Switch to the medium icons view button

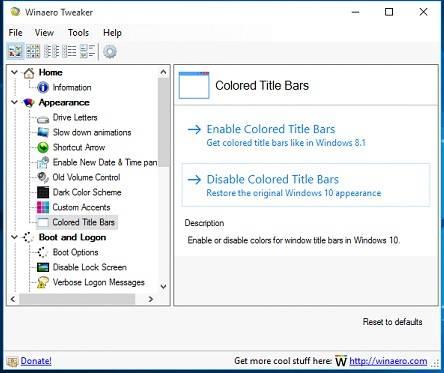[33, 51]
